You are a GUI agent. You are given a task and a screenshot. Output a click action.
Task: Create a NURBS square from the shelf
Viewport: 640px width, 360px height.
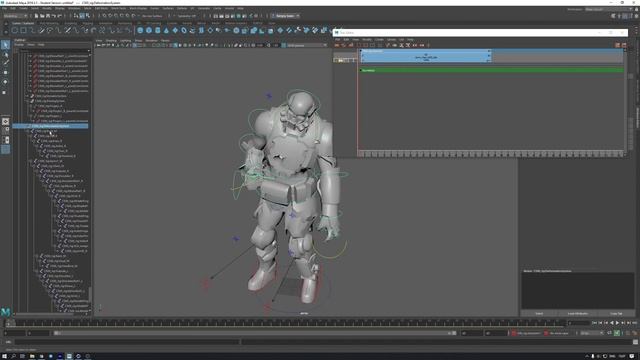[x=24, y=31]
